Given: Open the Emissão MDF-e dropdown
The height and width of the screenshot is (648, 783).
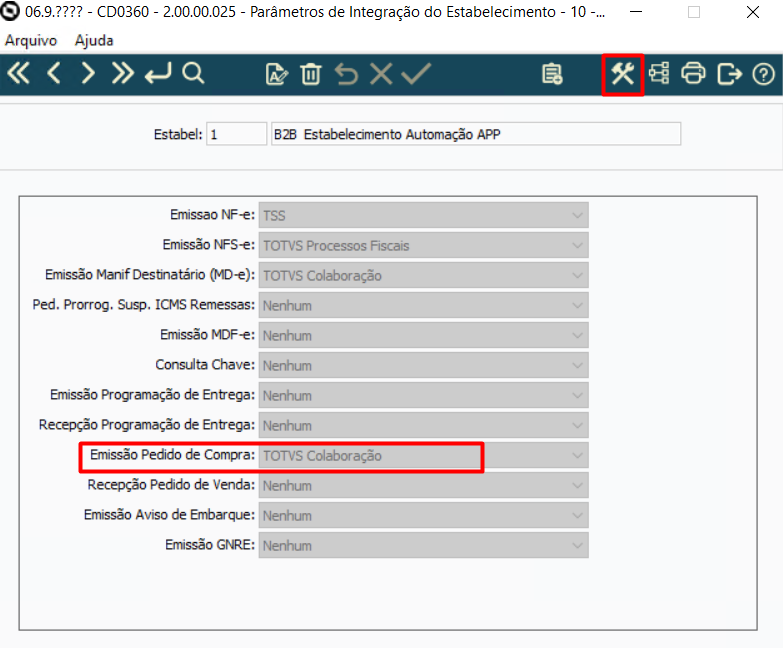Looking at the screenshot, I should point(423,335).
